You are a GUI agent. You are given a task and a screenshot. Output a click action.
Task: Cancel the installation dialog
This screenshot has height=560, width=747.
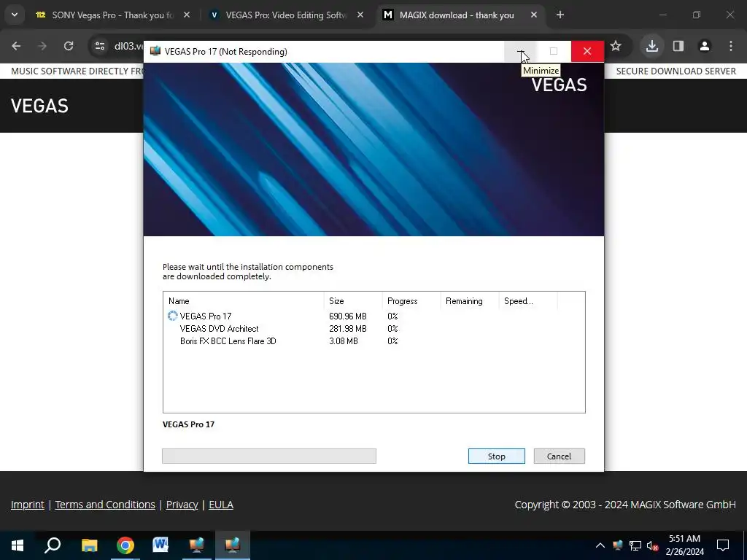pos(559,456)
